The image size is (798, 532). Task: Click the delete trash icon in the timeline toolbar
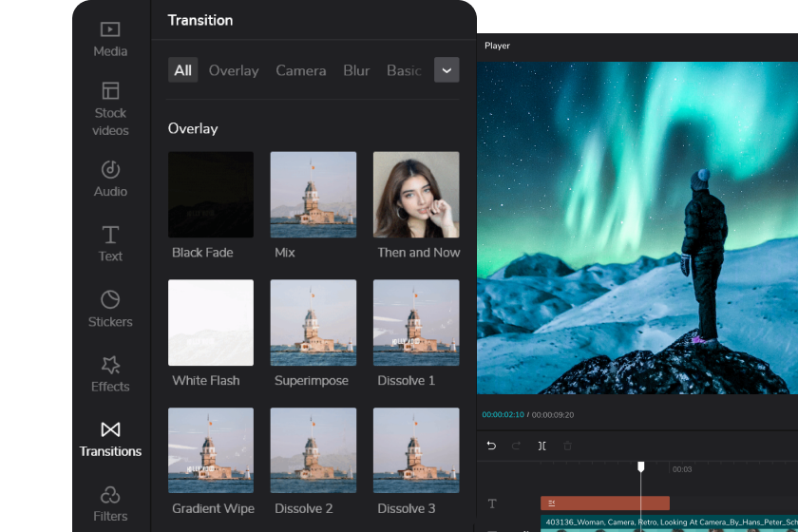[567, 446]
